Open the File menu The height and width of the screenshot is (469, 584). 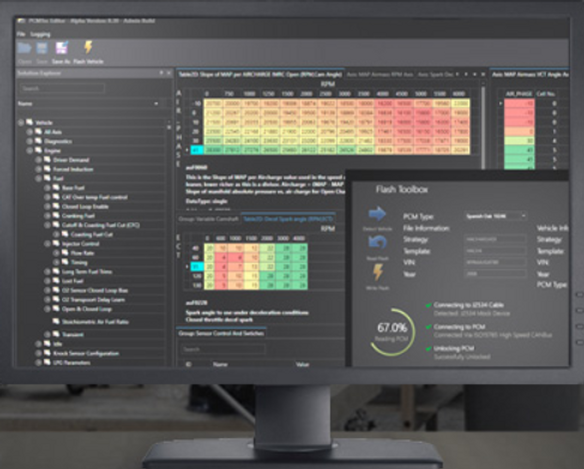(21, 34)
